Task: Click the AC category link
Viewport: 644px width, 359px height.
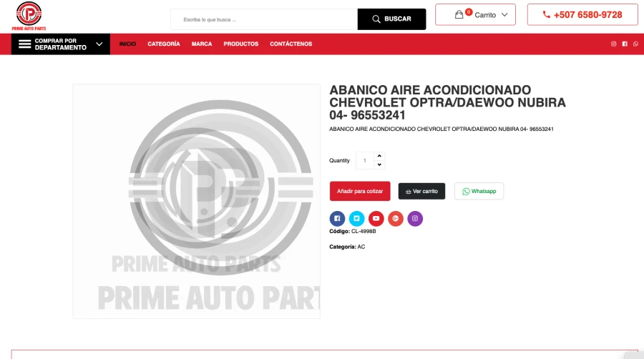Action: coord(361,247)
